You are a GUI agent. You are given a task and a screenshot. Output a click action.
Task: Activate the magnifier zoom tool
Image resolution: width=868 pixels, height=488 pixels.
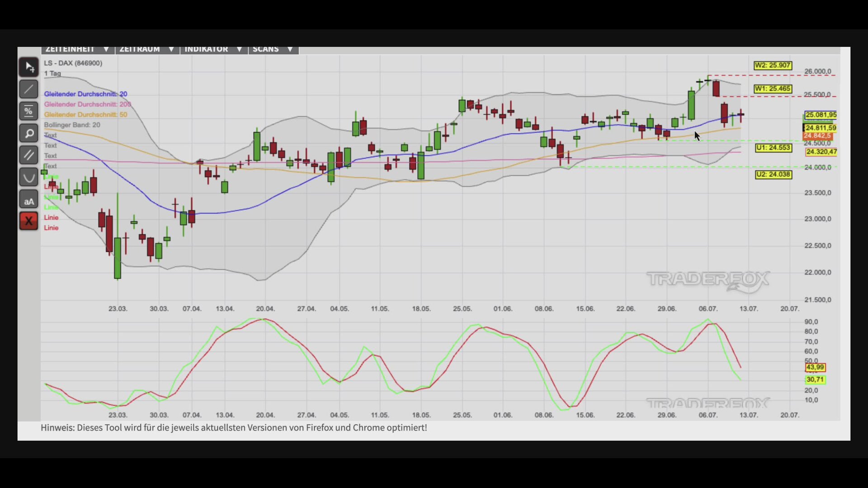point(28,133)
